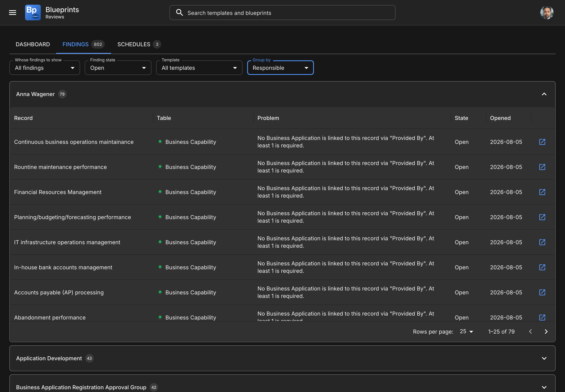Click the State column header
The image size is (565, 392).
click(461, 118)
